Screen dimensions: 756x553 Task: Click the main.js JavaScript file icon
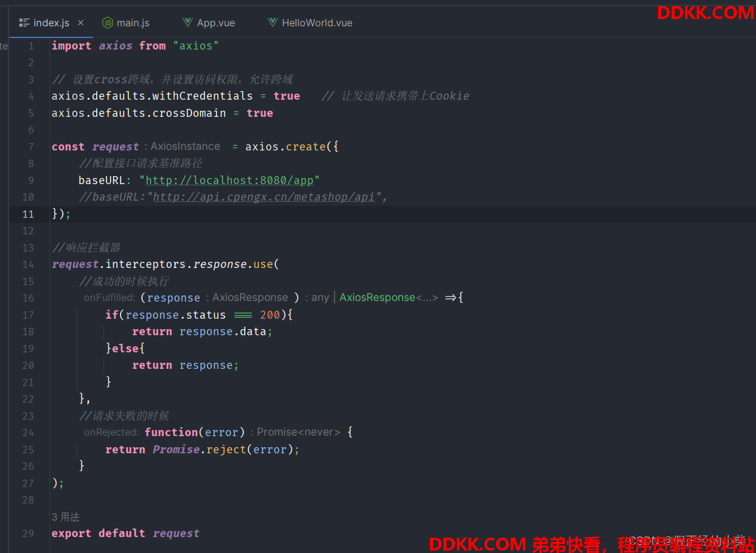pyautogui.click(x=108, y=23)
